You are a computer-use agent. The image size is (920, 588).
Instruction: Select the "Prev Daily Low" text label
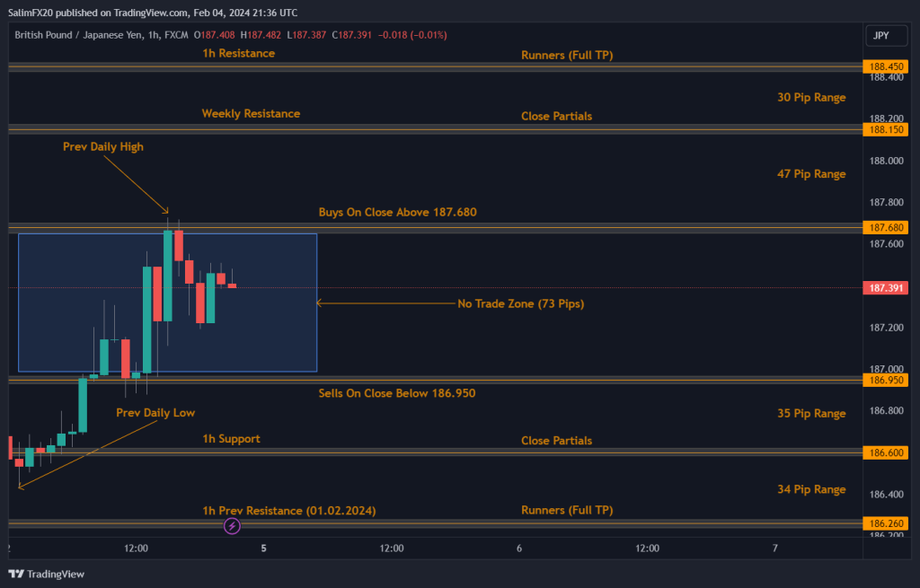[155, 413]
